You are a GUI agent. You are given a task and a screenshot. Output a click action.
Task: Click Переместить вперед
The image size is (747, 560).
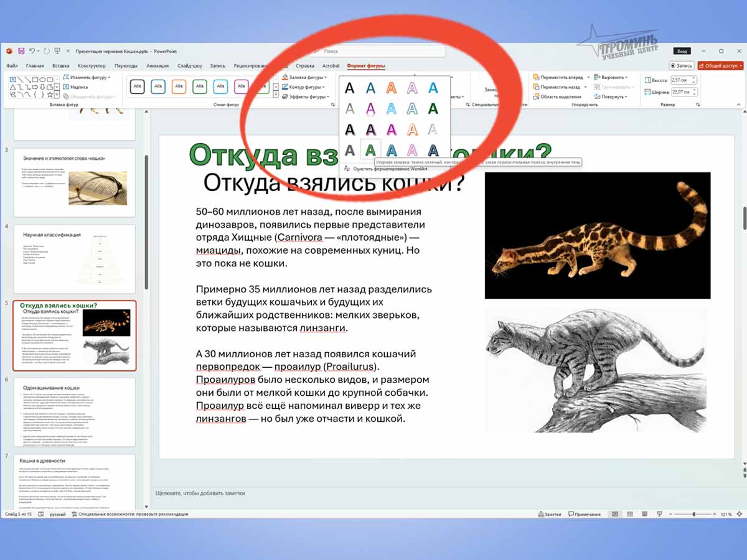[558, 78]
